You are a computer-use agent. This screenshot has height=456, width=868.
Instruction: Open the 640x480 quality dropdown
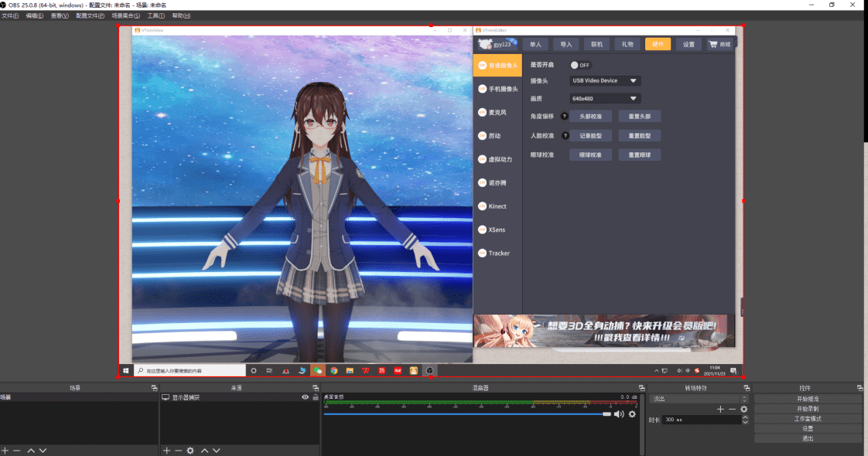click(x=605, y=98)
